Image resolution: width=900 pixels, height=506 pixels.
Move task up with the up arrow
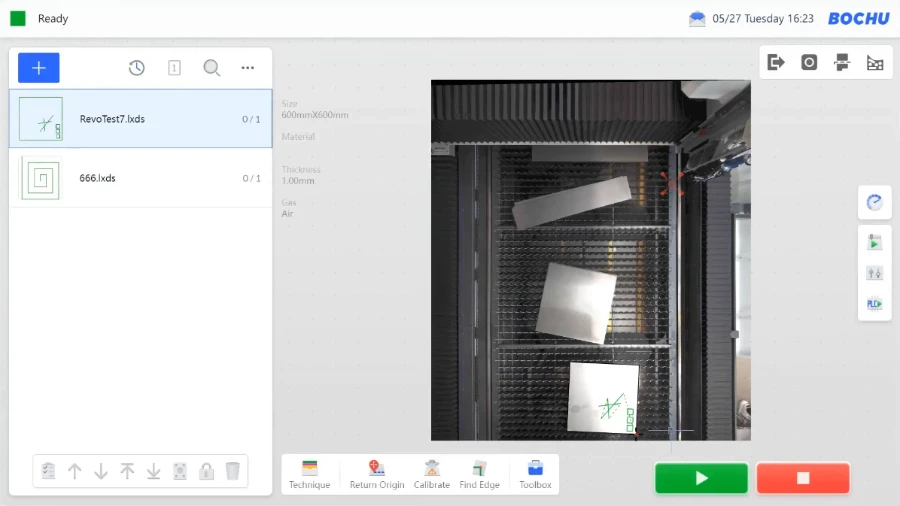(75, 471)
